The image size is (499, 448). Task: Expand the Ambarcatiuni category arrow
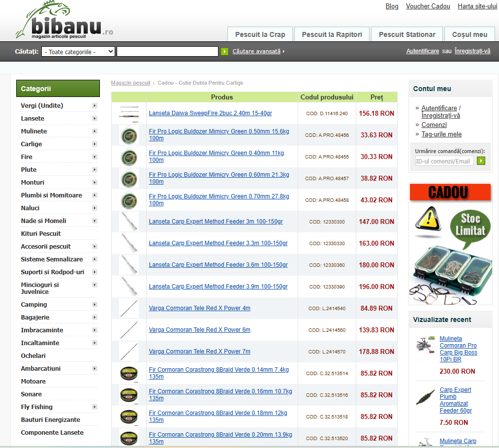coord(94,369)
